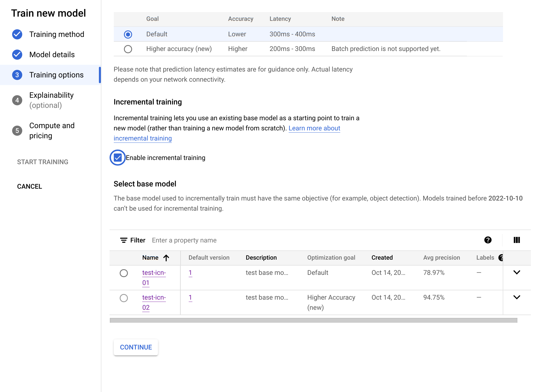534x392 pixels.
Task: Expand the test-icn-01 row details
Action: coord(517,272)
